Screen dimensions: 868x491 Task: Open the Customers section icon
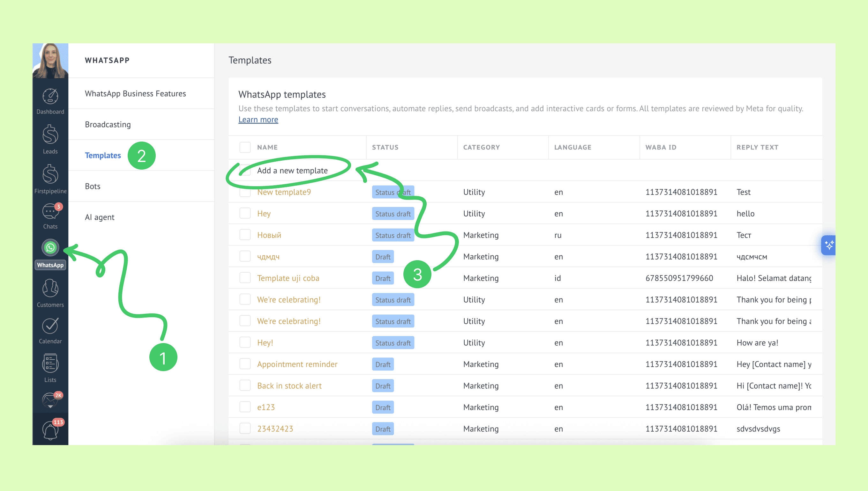pyautogui.click(x=50, y=289)
